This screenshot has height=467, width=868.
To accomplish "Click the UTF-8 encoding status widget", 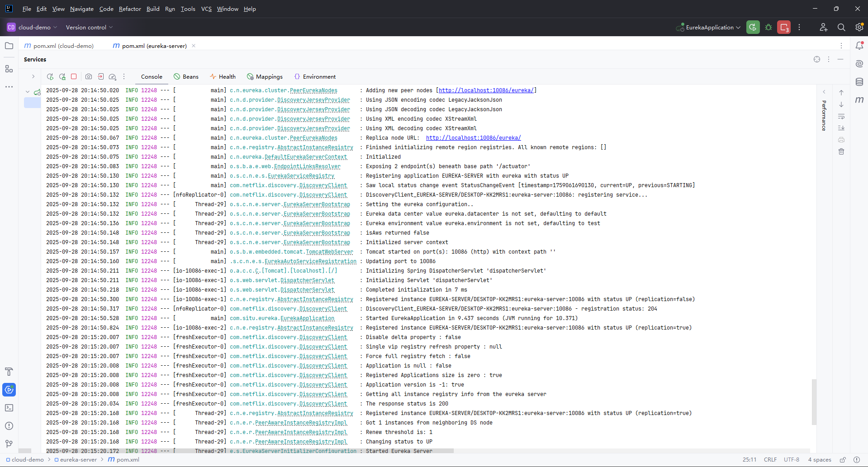I will click(x=792, y=460).
